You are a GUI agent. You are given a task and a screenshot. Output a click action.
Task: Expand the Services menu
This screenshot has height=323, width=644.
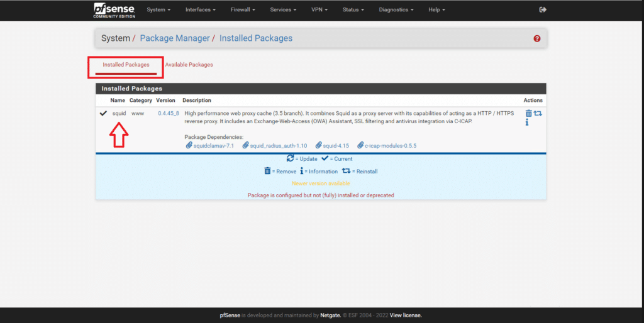click(284, 10)
